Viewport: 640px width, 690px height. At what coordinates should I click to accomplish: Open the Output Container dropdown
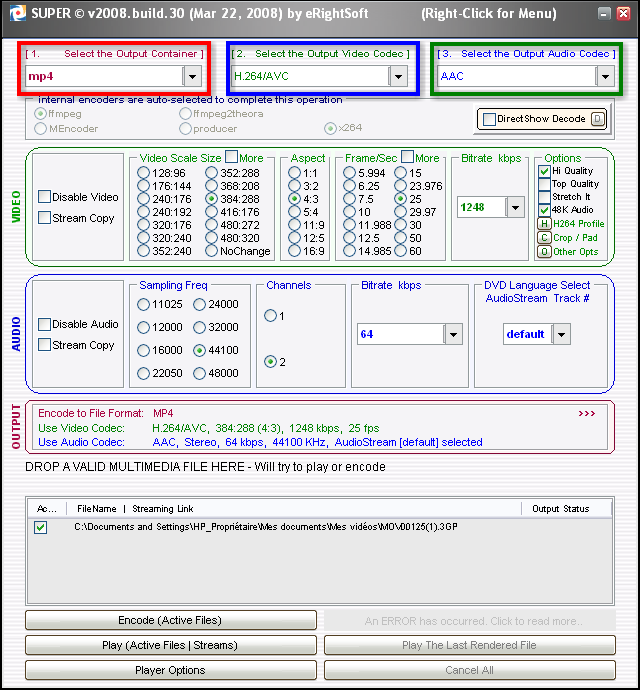pyautogui.click(x=192, y=76)
